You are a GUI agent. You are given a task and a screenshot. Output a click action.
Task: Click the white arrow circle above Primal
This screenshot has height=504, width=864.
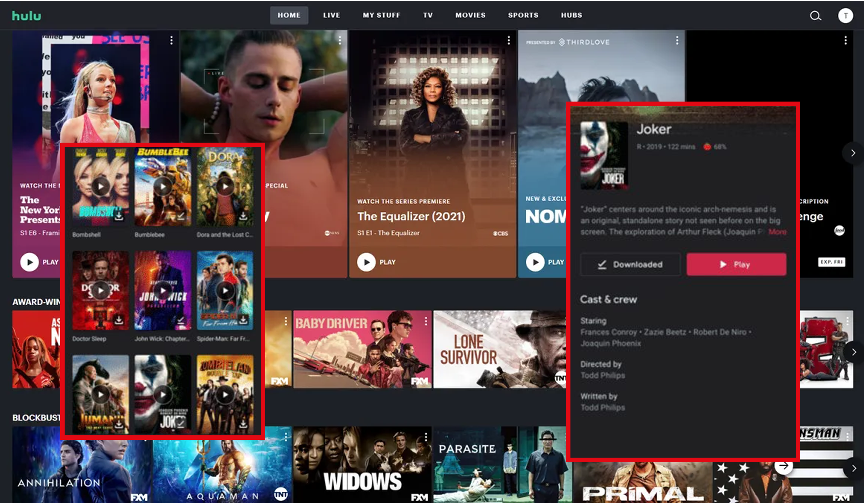click(x=783, y=466)
